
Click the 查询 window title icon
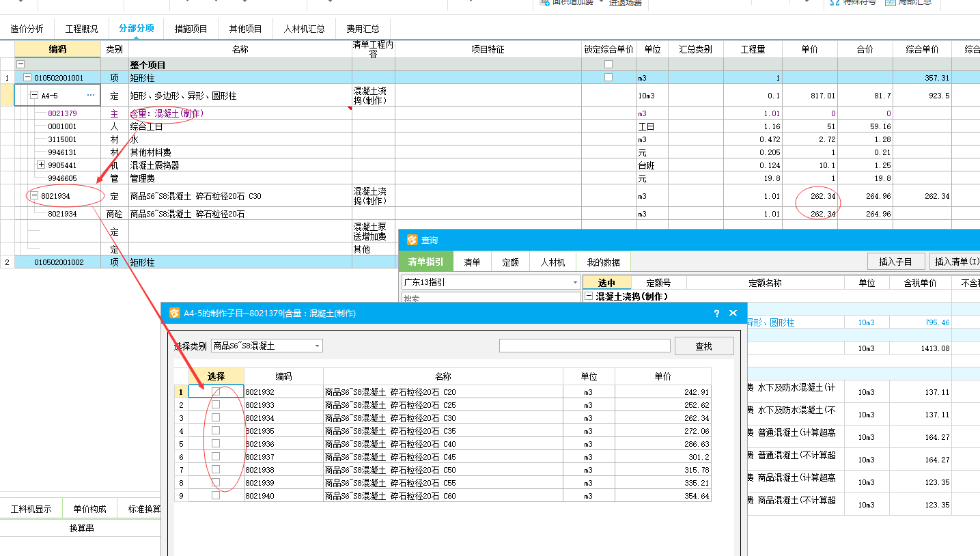pyautogui.click(x=412, y=240)
